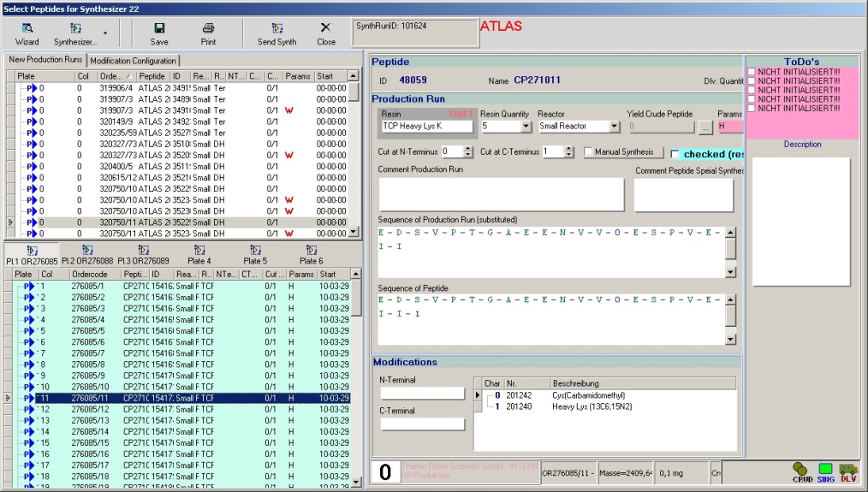The width and height of the screenshot is (868, 492).
Task: Select the Plate 4 icon
Action: coord(203,255)
